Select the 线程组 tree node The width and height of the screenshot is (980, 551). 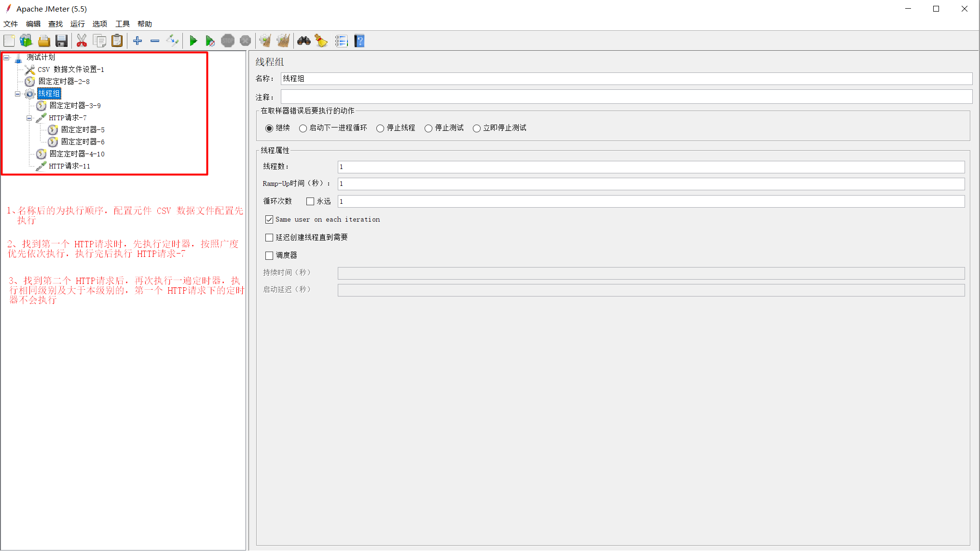click(49, 94)
